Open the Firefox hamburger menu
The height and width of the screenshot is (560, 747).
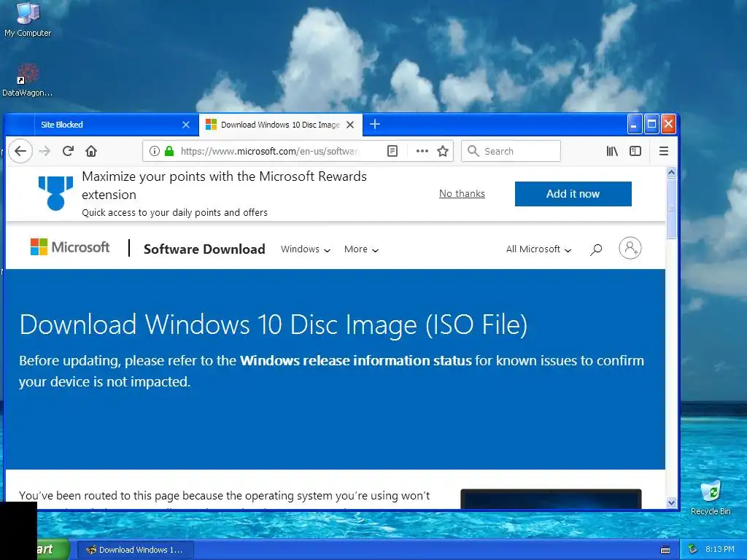pos(664,152)
